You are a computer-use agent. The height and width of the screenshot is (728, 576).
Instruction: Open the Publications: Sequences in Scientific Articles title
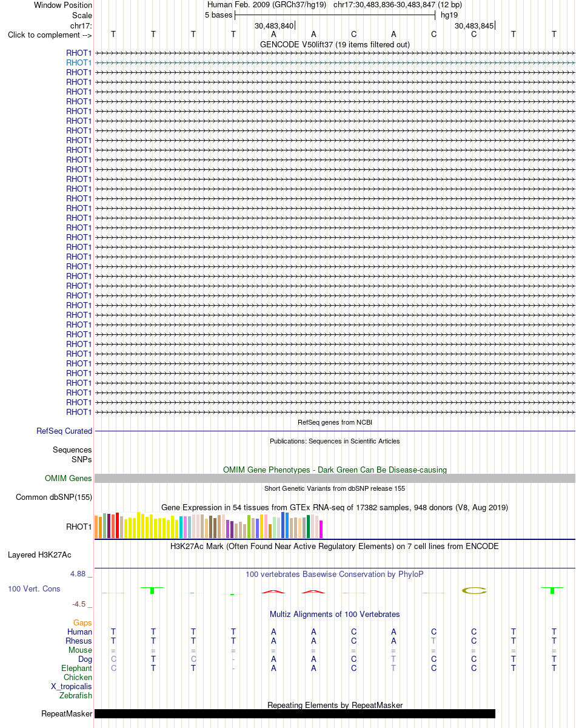[x=335, y=441]
